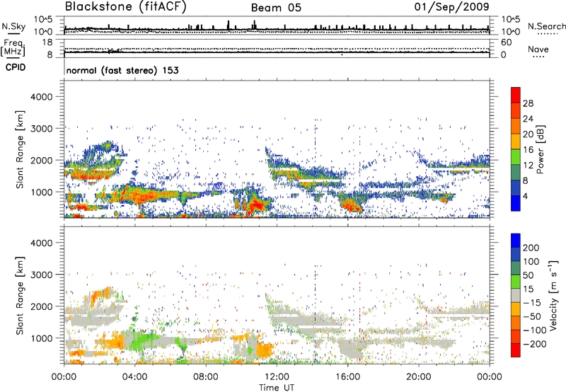Screen dimensions: 566x392
Task: Click 'normal (fast stereo) 153' mode text
Action: click(x=122, y=70)
